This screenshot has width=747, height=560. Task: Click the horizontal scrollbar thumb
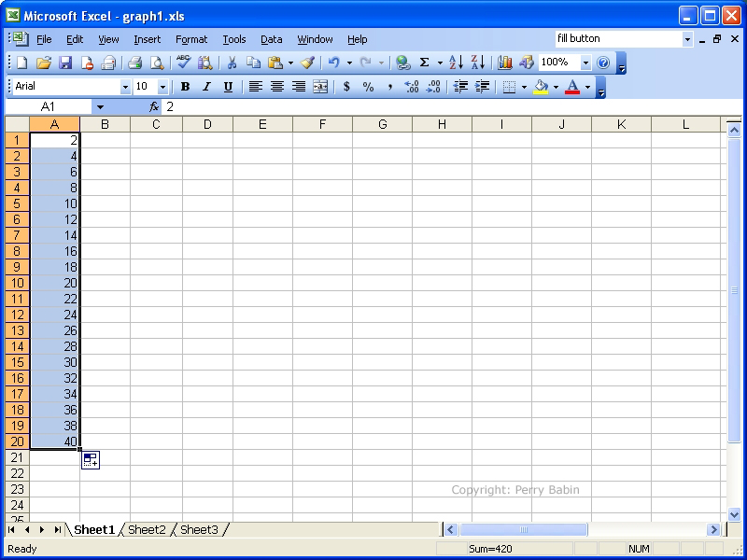pyautogui.click(x=523, y=529)
